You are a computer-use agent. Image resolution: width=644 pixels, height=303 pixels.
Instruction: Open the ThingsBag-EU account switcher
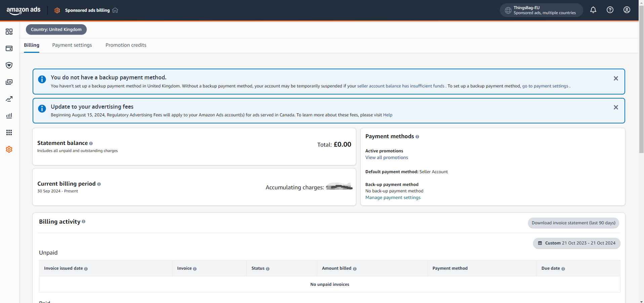point(541,10)
